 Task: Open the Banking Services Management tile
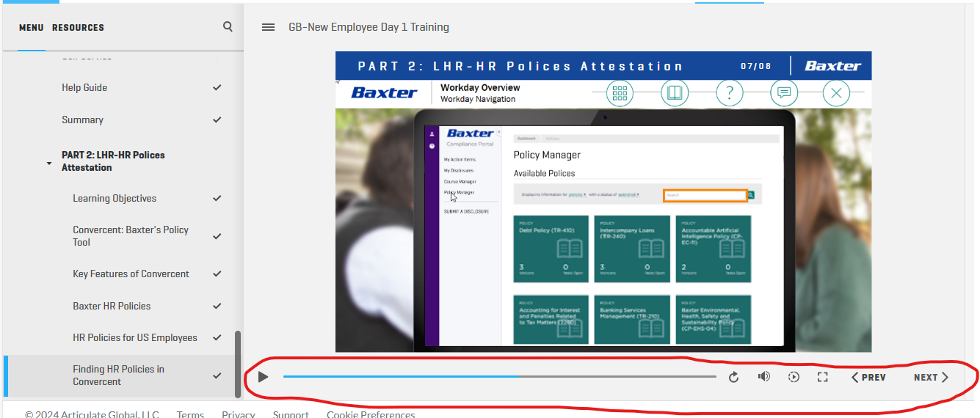tap(632, 320)
